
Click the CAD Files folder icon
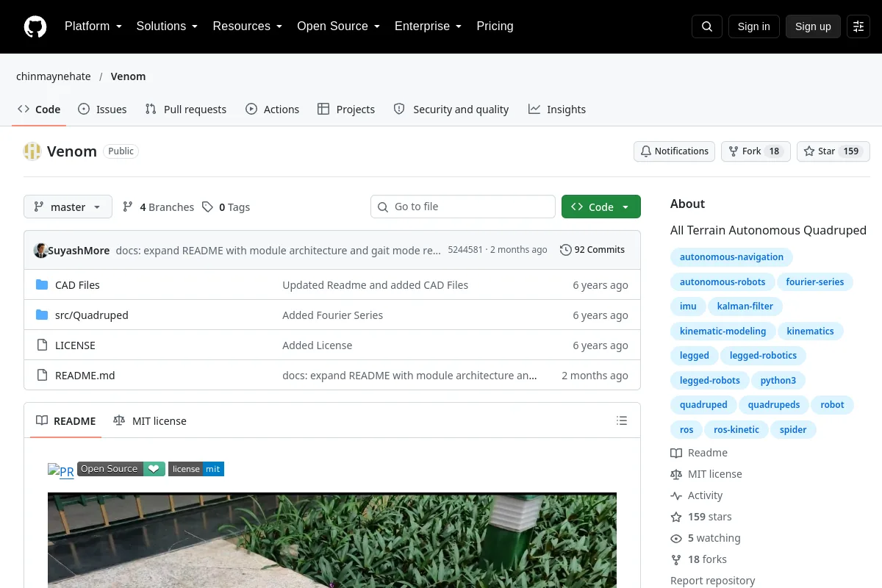tap(42, 285)
